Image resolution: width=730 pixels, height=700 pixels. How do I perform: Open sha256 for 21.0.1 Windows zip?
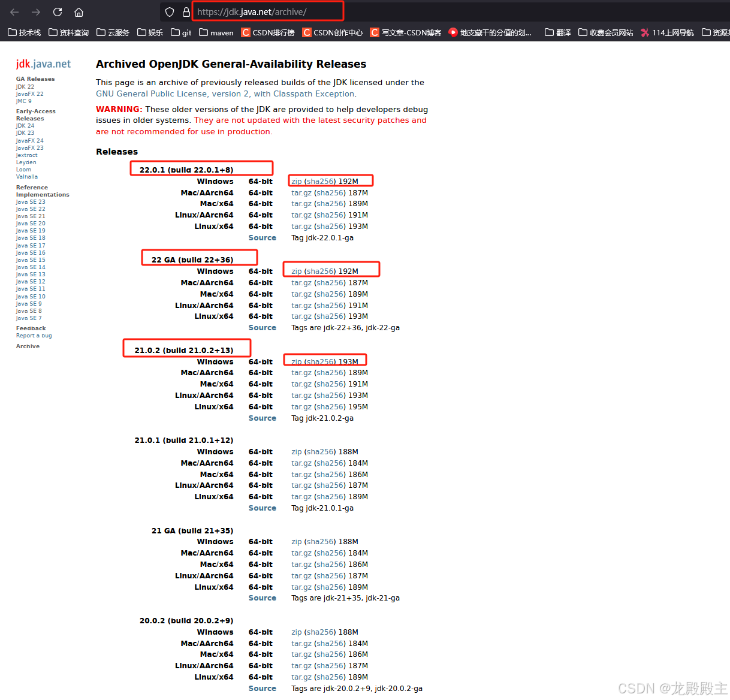[x=321, y=452]
